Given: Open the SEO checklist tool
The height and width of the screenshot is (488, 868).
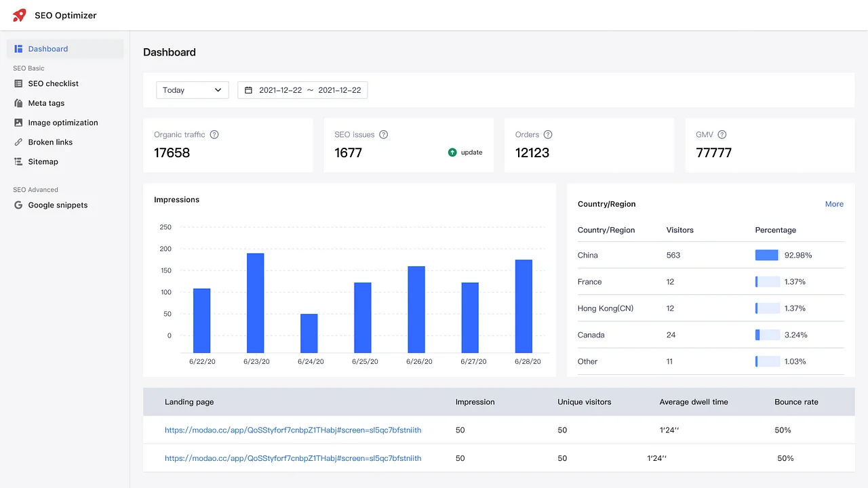Looking at the screenshot, I should 52,83.
